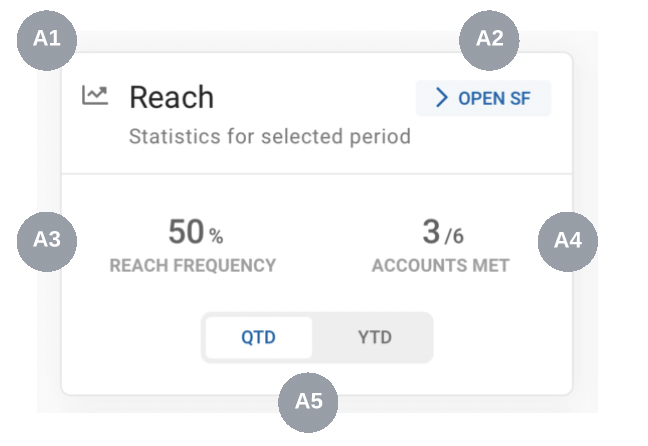This screenshot has width=648, height=446.
Task: Click the /6 total accounts denominator
Action: (454, 236)
